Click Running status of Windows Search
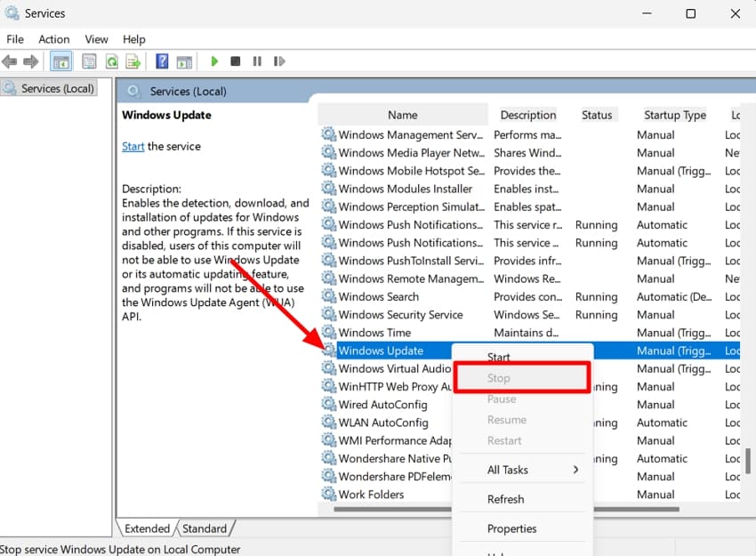756x556 pixels. pyautogui.click(x=597, y=296)
